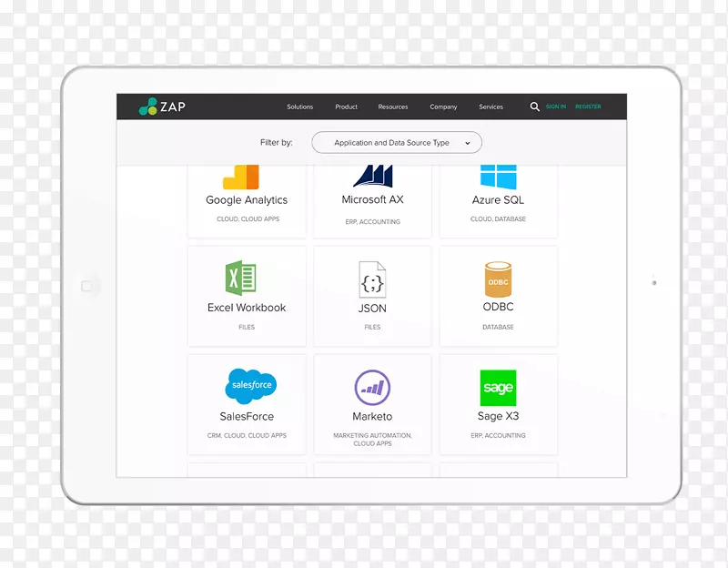Image resolution: width=728 pixels, height=568 pixels.
Task: Click the Marketo purple circle logo
Action: tap(372, 388)
